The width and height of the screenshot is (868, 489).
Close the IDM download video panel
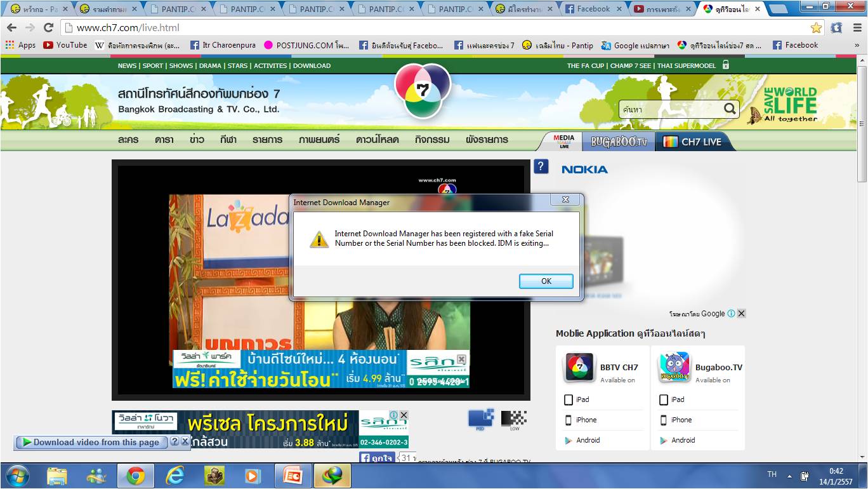185,441
